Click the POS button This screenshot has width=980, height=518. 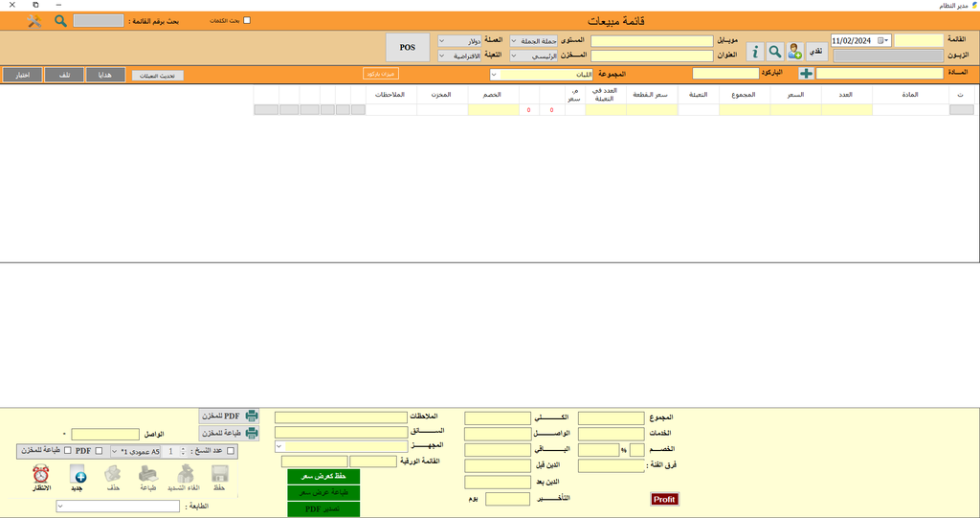(x=407, y=47)
